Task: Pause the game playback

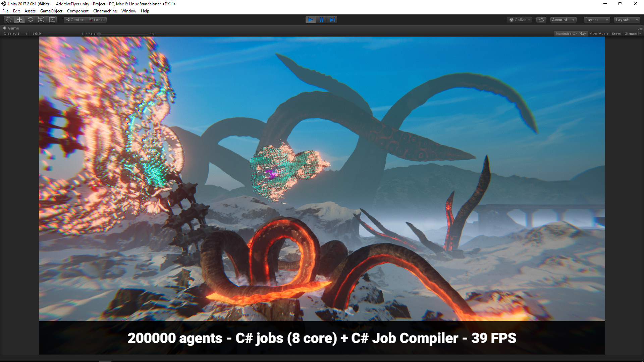Action: 321,20
